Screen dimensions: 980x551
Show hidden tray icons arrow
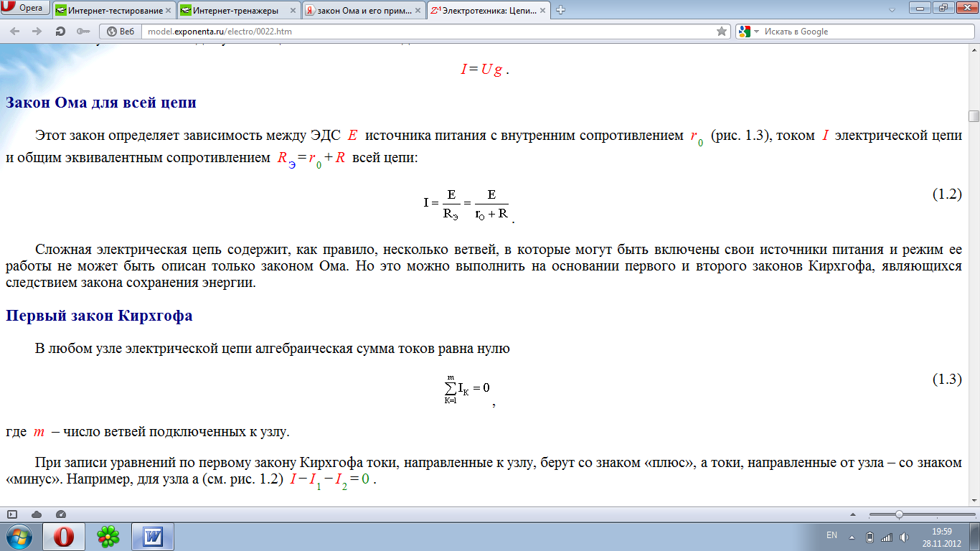coord(852,537)
